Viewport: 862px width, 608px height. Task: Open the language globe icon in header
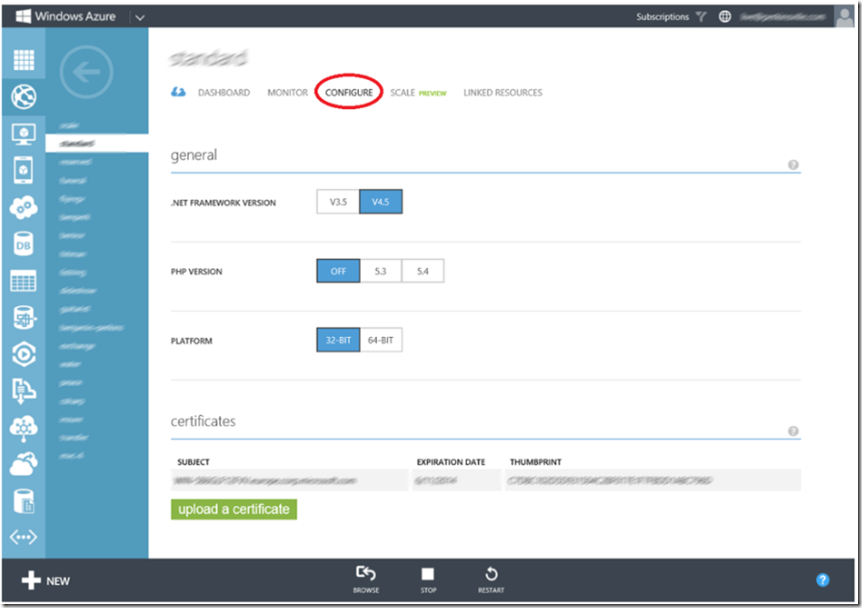point(725,16)
